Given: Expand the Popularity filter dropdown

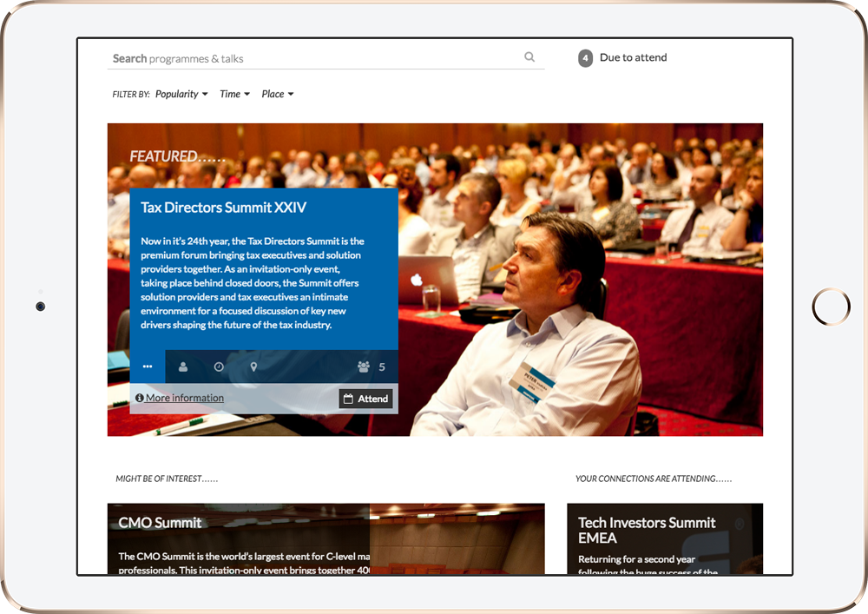Looking at the screenshot, I should pos(181,95).
